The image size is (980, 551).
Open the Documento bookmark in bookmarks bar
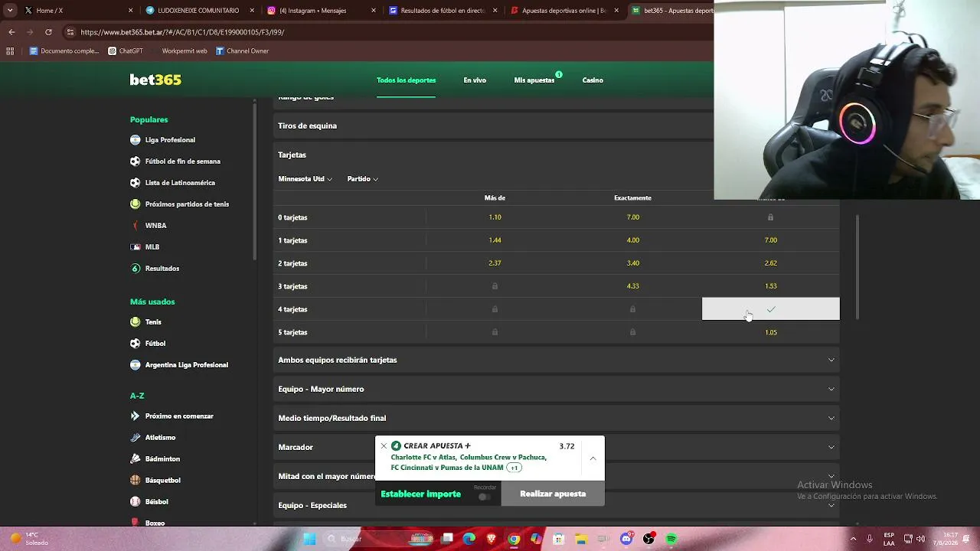[64, 51]
